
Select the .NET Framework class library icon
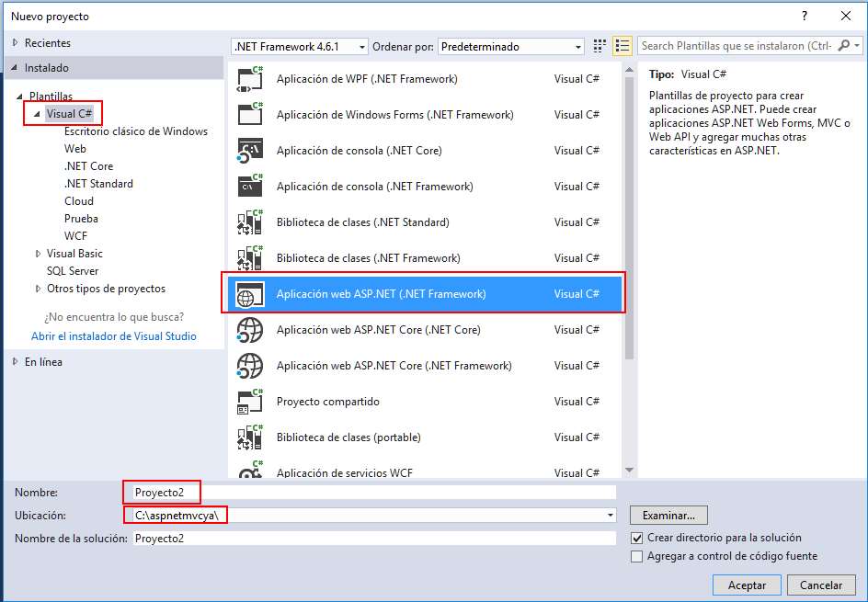tap(250, 258)
